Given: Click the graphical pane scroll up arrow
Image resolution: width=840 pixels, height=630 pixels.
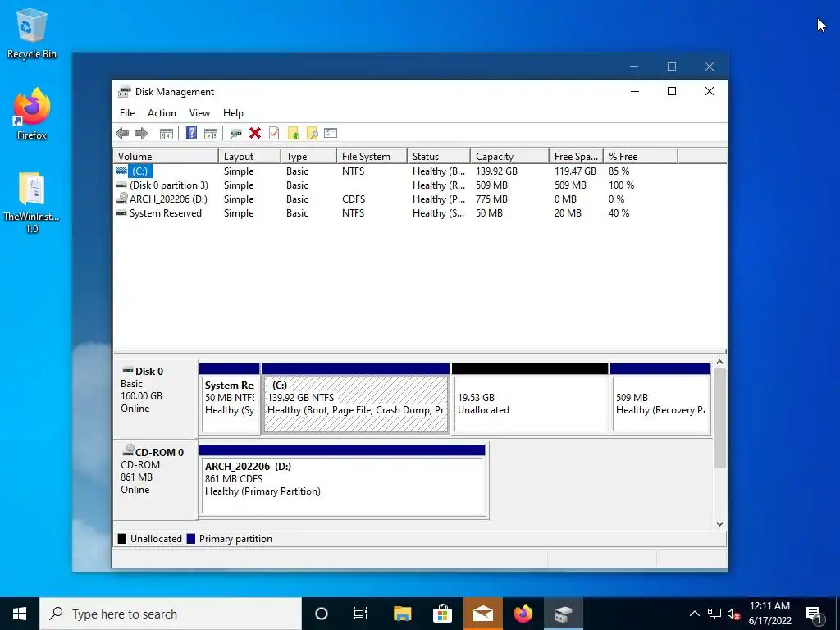Looking at the screenshot, I should [720, 363].
